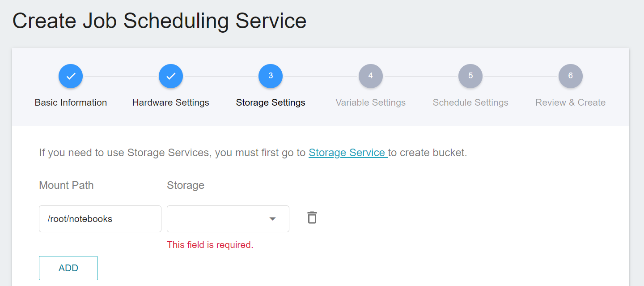Go to the Hardware Settings step label
Viewport: 644px width, 286px height.
point(171,102)
